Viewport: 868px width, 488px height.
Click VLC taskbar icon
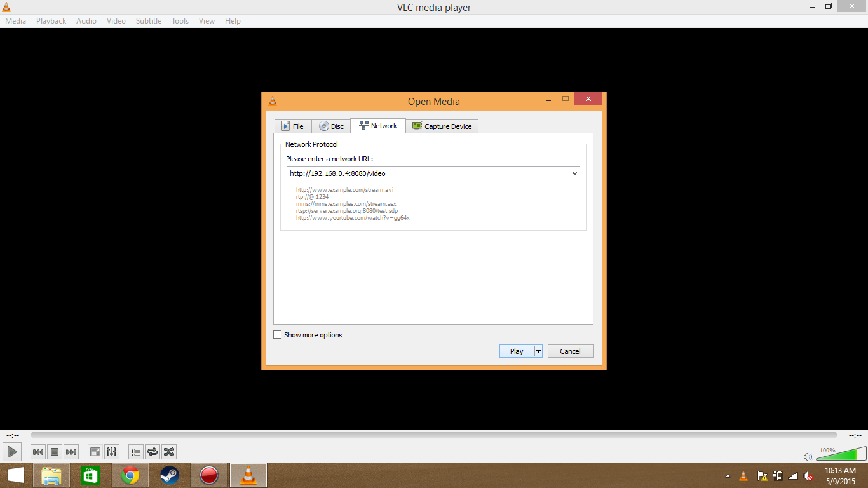[x=248, y=475]
